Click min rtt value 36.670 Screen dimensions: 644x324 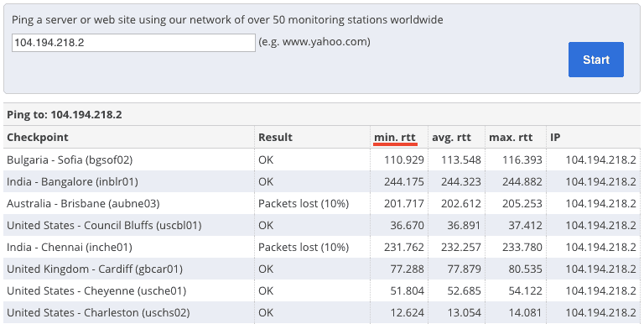click(x=407, y=225)
